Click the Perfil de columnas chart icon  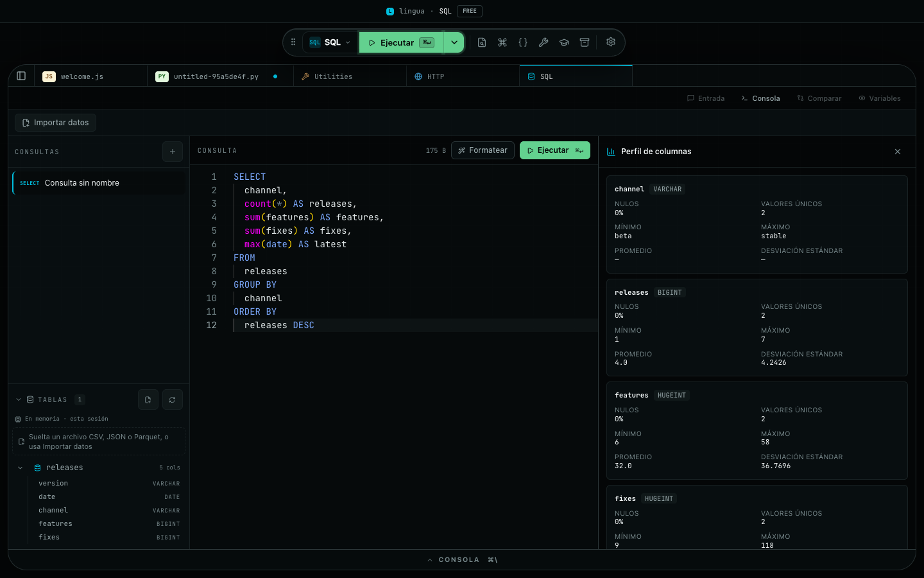point(611,152)
